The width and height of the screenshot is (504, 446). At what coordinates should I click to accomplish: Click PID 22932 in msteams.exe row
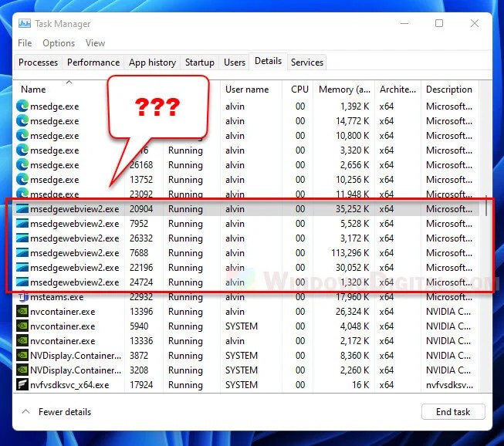click(x=141, y=297)
